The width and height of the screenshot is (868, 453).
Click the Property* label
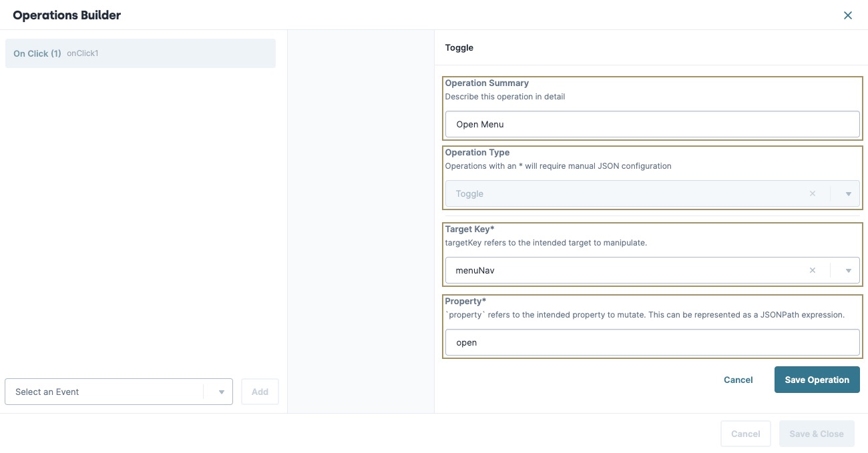click(x=465, y=302)
